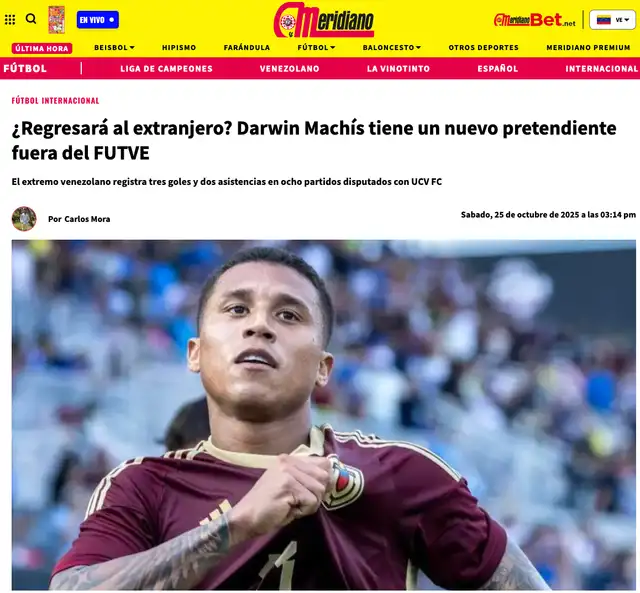The height and width of the screenshot is (593, 640).
Task: Click the Venezuela flag icon
Action: (604, 20)
